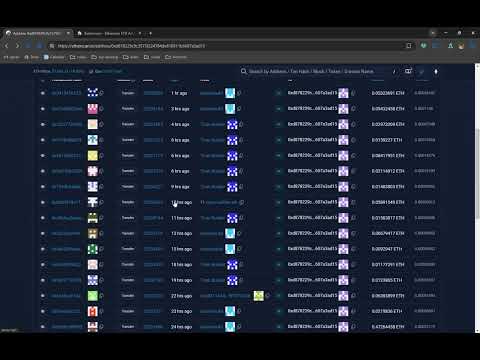Open the transaction hash link in the 1 hr ago row

pos(66,93)
